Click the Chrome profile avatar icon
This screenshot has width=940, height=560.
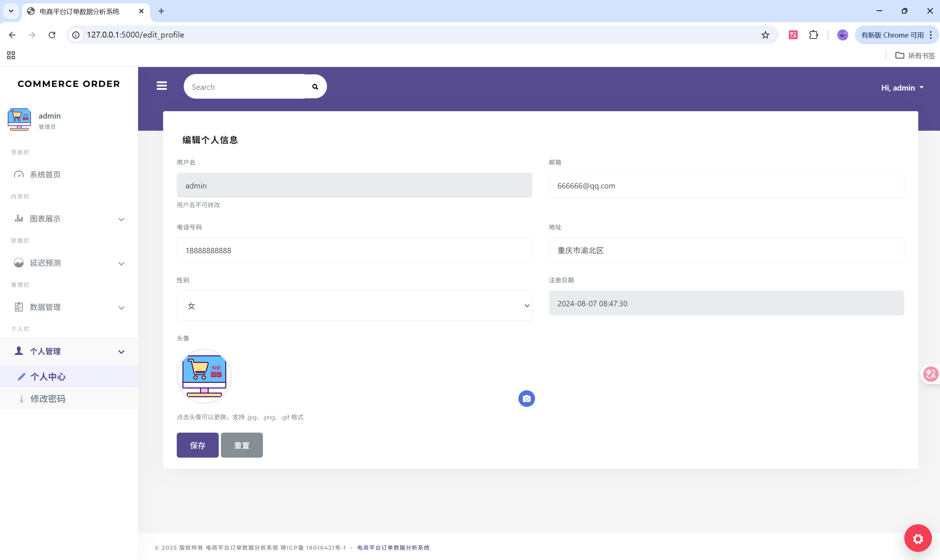coord(842,35)
